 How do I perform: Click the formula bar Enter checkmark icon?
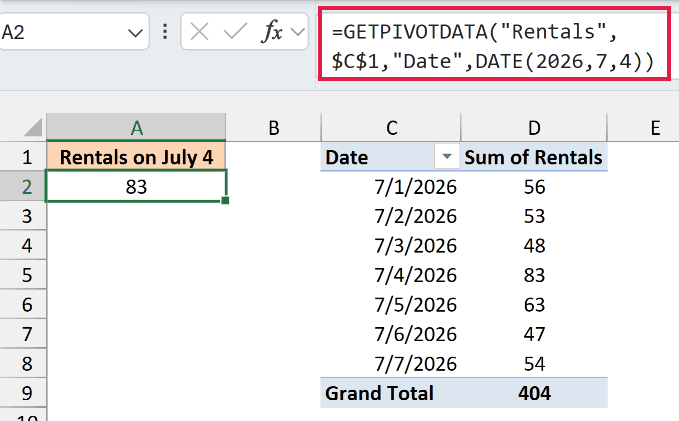[x=235, y=32]
